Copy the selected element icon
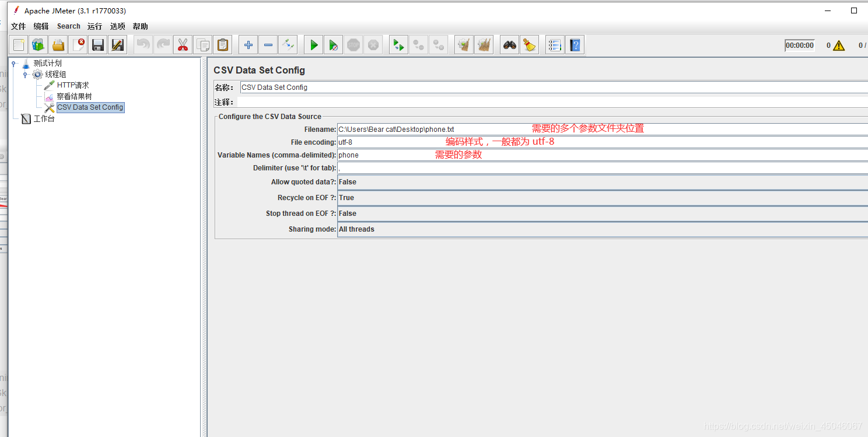Viewport: 868px width, 437px height. [202, 45]
